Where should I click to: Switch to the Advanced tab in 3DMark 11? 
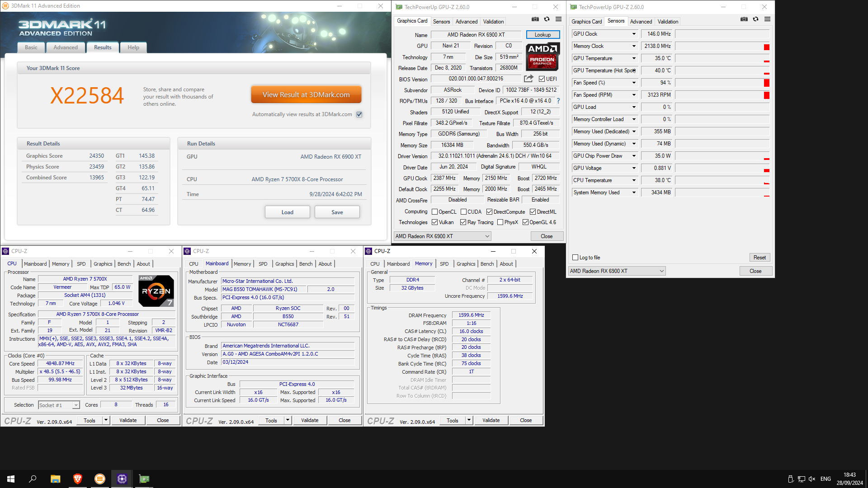click(x=66, y=47)
